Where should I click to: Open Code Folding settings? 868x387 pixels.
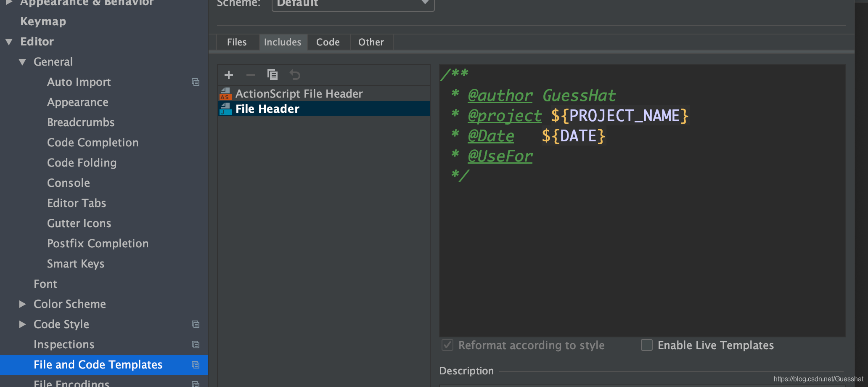[x=82, y=163]
